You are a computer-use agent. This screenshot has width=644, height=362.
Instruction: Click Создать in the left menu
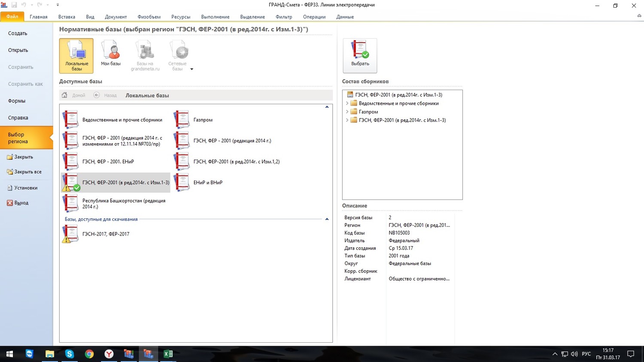pyautogui.click(x=18, y=33)
